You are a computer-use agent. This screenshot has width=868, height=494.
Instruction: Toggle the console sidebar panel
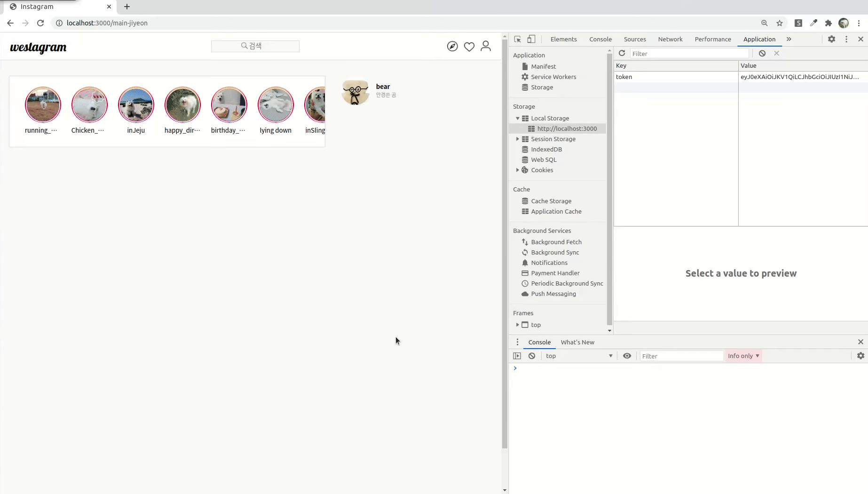517,356
